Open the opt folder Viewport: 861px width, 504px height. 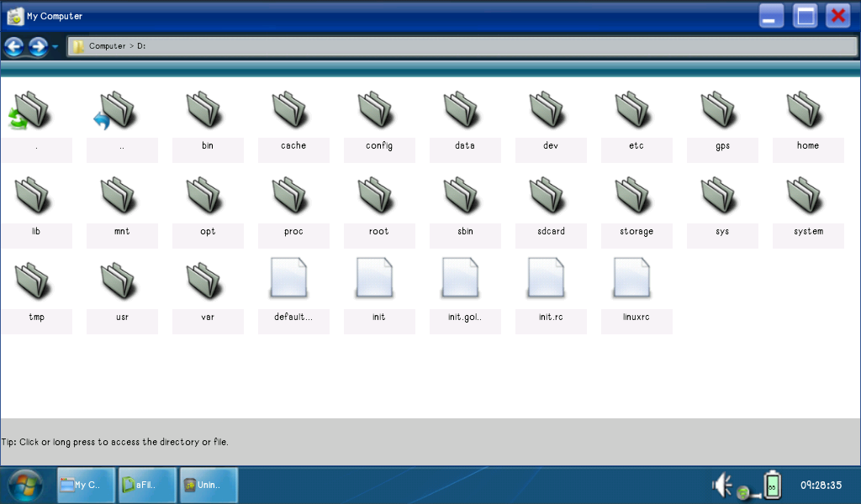point(203,196)
